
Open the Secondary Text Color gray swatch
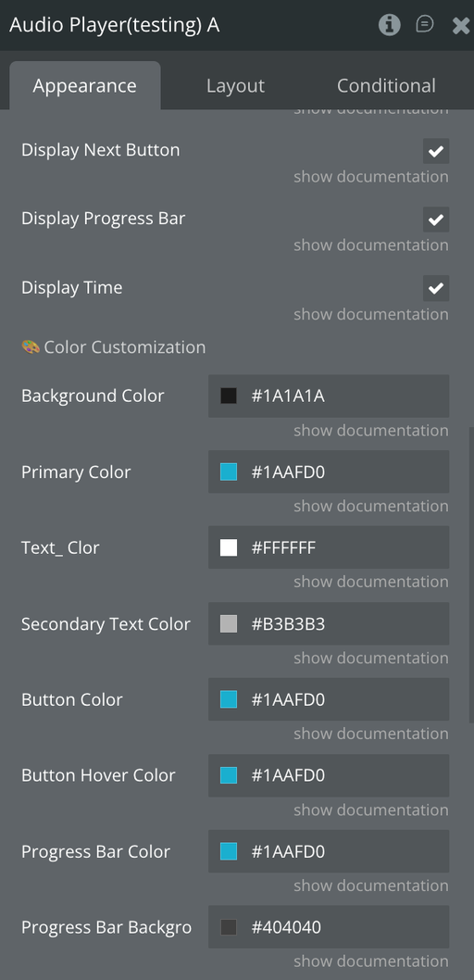click(229, 623)
